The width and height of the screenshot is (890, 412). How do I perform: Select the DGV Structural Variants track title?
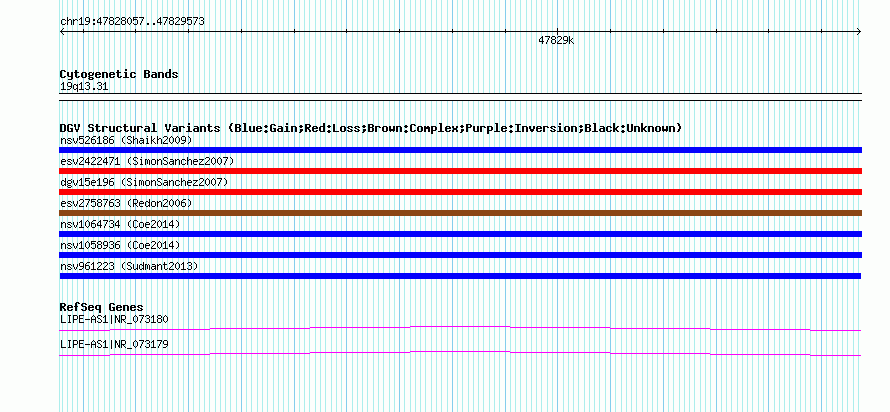click(371, 128)
